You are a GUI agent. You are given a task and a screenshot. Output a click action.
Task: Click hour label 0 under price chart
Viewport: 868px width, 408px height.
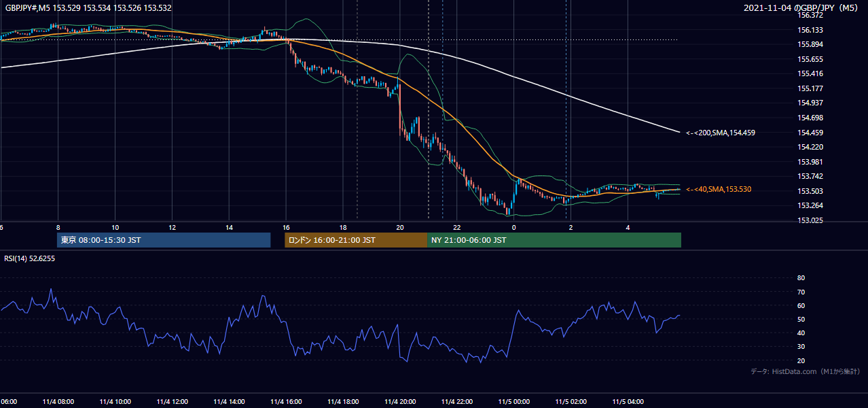pyautogui.click(x=514, y=228)
